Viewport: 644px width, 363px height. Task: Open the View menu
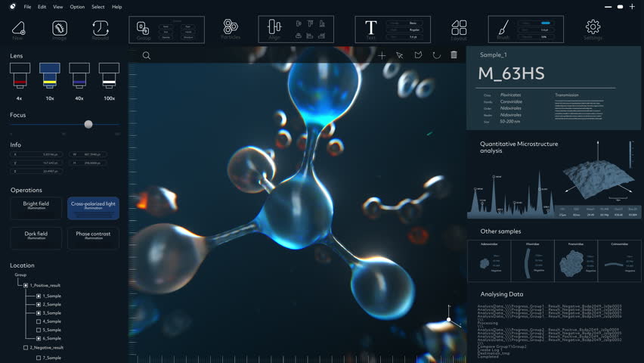pyautogui.click(x=58, y=7)
